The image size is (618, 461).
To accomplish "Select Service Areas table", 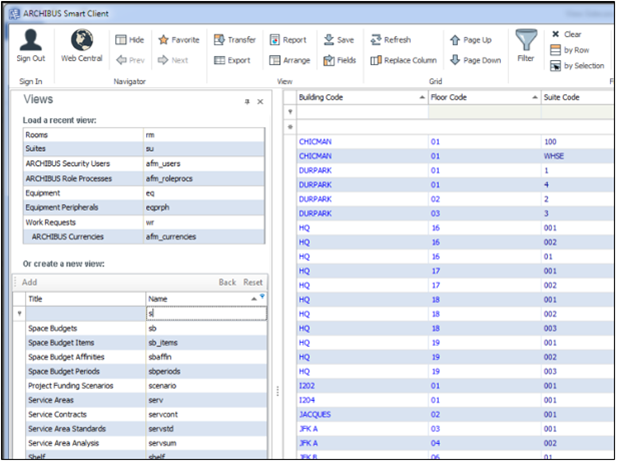I will coord(147,400).
